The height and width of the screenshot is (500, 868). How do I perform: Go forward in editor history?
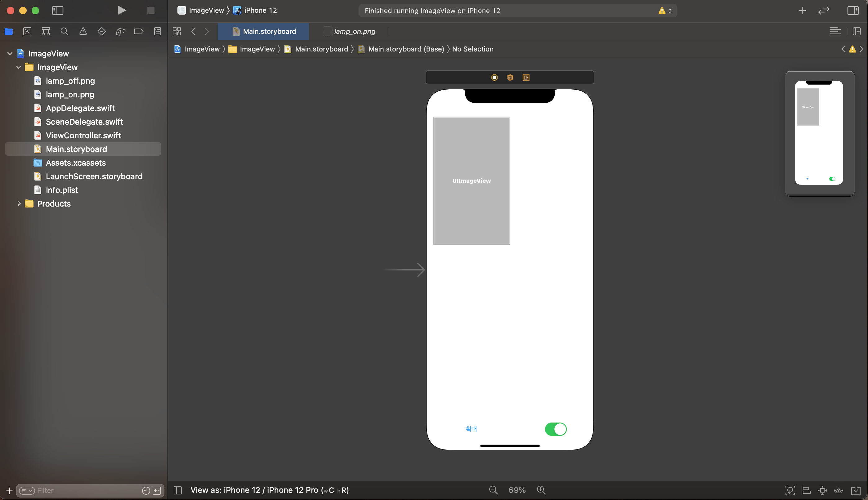point(207,32)
